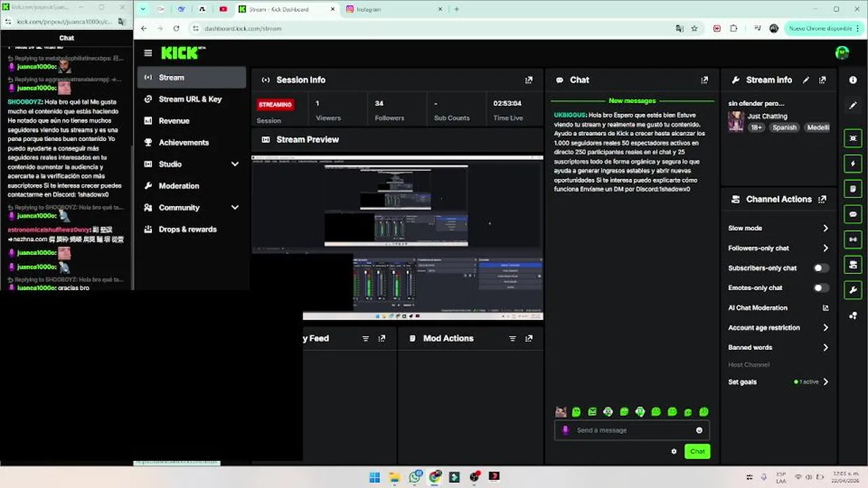The image size is (868, 488).
Task: Open WhatsApp from the taskbar
Action: [x=414, y=477]
